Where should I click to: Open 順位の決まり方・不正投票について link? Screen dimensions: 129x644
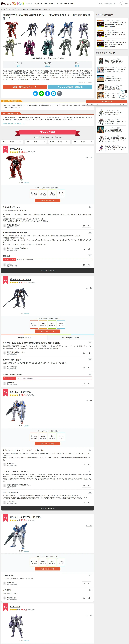pos(15,124)
